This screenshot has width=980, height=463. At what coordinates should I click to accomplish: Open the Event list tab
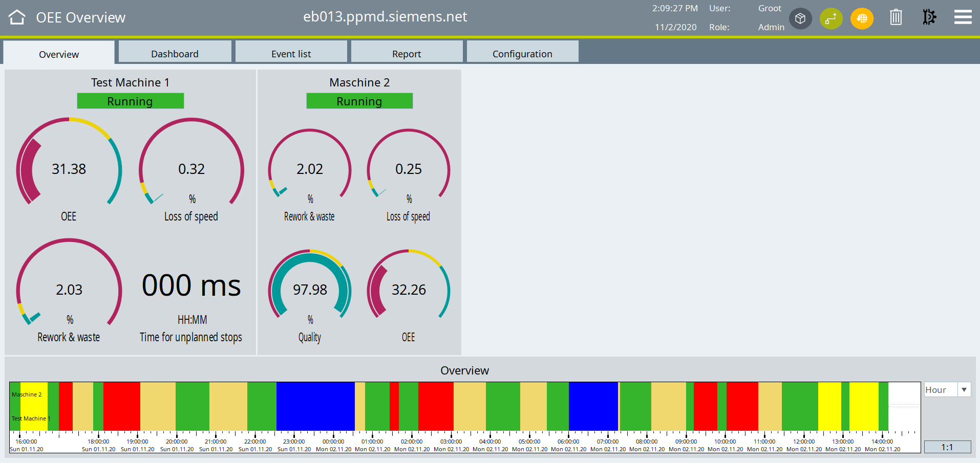291,54
